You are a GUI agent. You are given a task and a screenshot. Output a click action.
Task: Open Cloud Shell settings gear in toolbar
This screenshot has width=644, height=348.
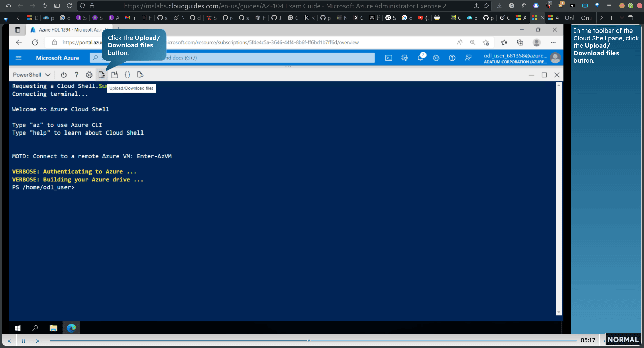tap(89, 75)
